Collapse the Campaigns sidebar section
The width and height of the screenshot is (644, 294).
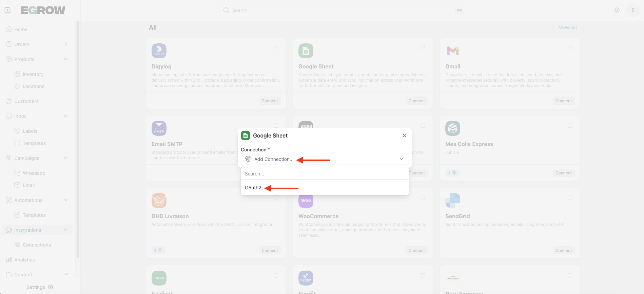65,158
